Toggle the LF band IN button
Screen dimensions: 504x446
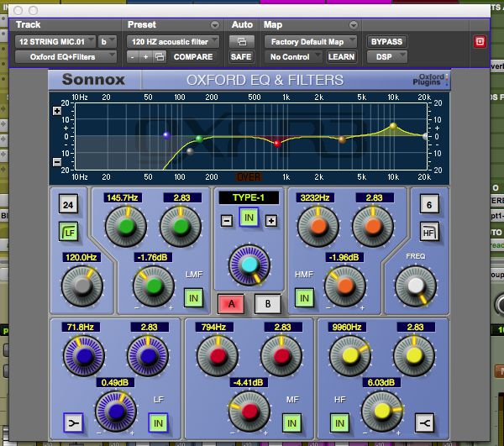[158, 422]
